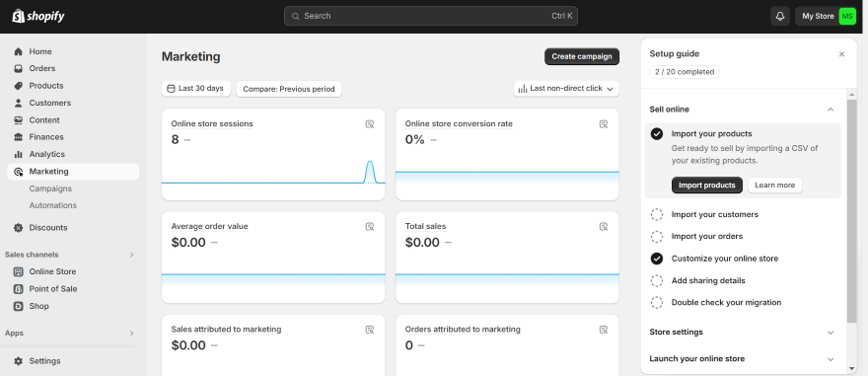Screen dimensions: 868x376
Task: Click the Search input field
Action: click(x=431, y=16)
